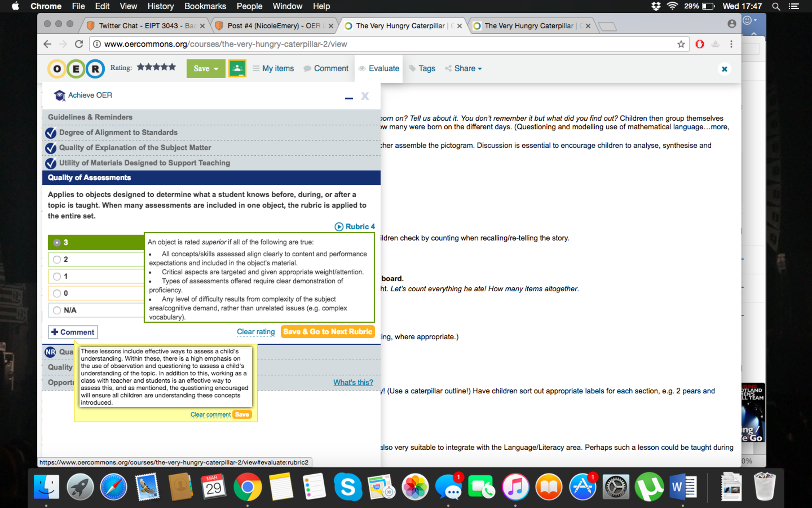The image size is (812, 508).
Task: Launch Skype from the dock
Action: click(347, 487)
